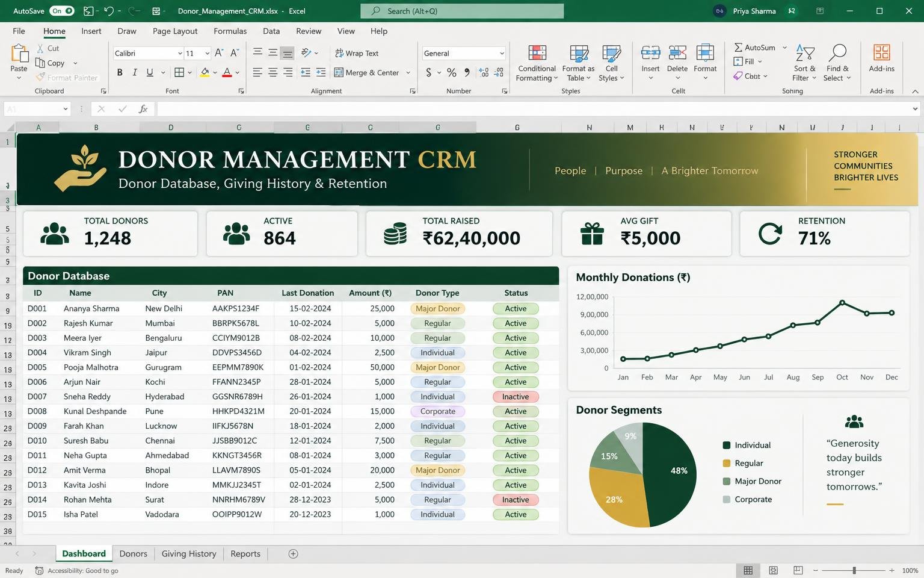
Task: Click the zoom slider handle
Action: [x=854, y=570]
